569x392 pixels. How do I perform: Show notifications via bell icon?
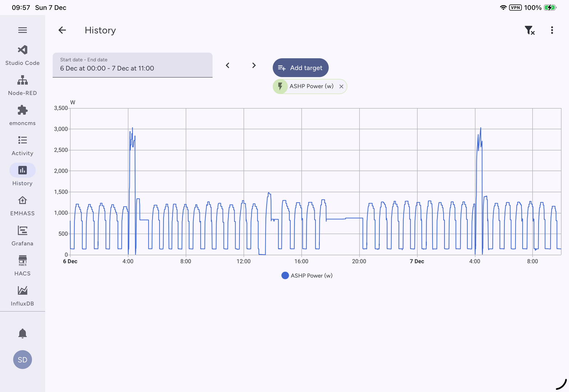coord(23,333)
